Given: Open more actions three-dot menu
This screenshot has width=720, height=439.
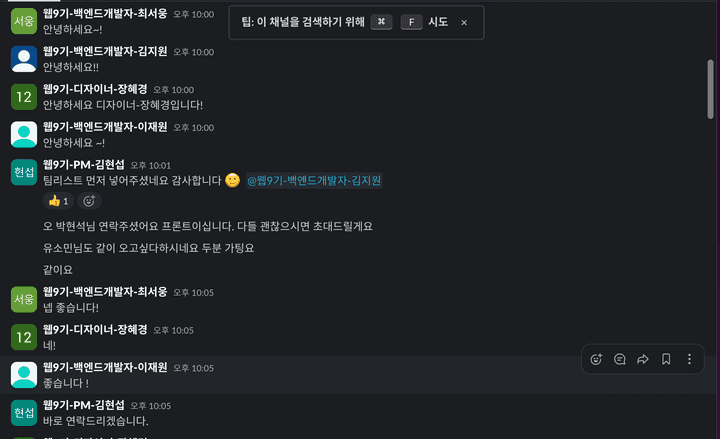Looking at the screenshot, I should (689, 359).
